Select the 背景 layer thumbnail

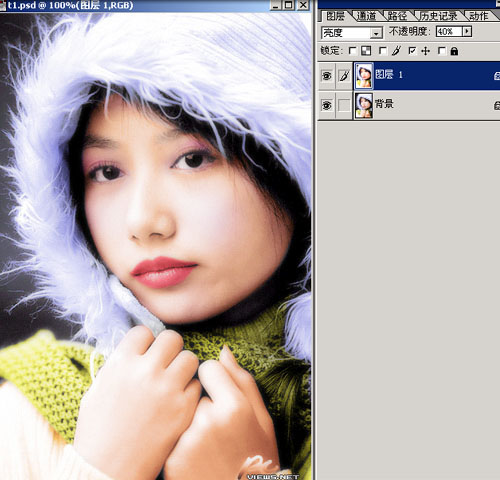tap(363, 105)
